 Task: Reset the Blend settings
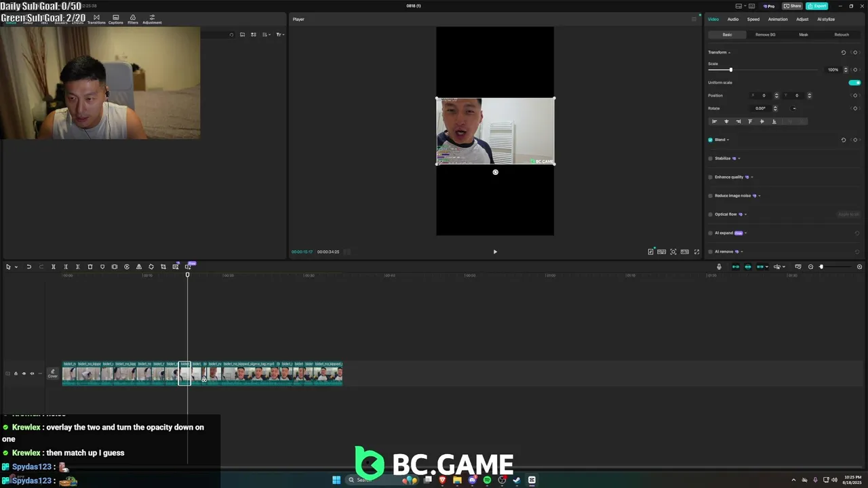pos(844,140)
